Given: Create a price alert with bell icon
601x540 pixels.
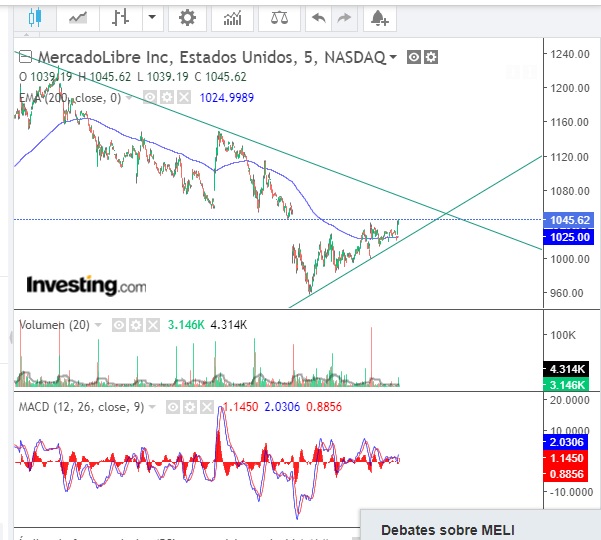Looking at the screenshot, I should tap(379, 18).
